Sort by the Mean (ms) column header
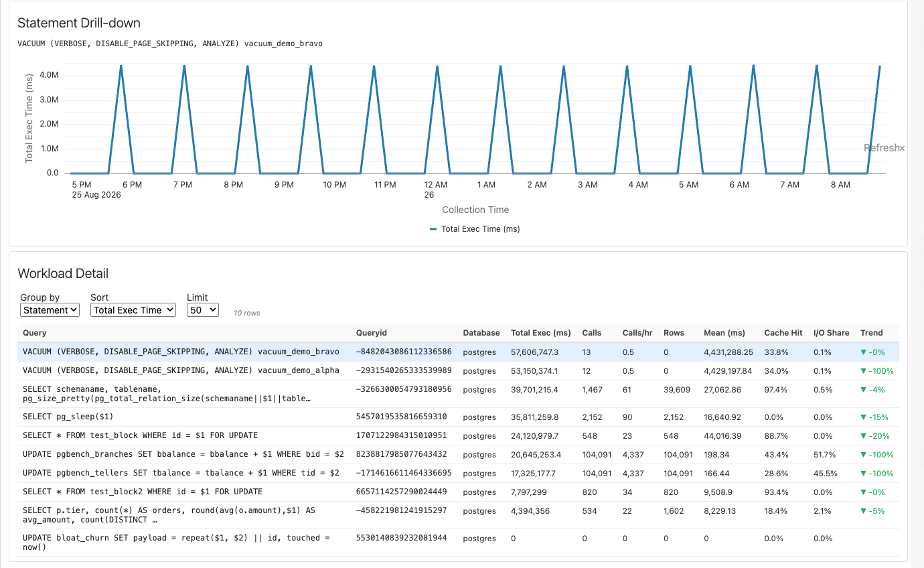Screen dimensions: 924x568 click(724, 333)
